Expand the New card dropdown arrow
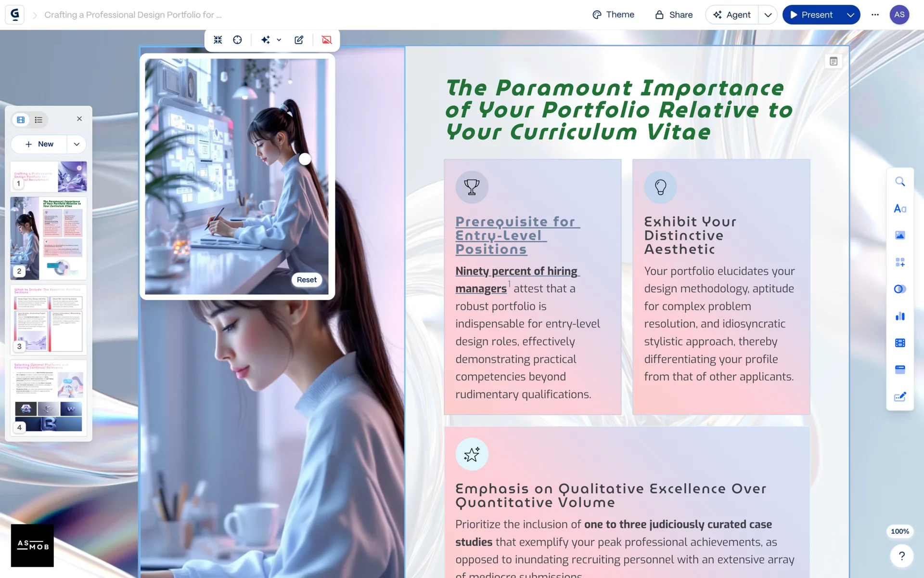The height and width of the screenshot is (578, 924). click(x=77, y=144)
